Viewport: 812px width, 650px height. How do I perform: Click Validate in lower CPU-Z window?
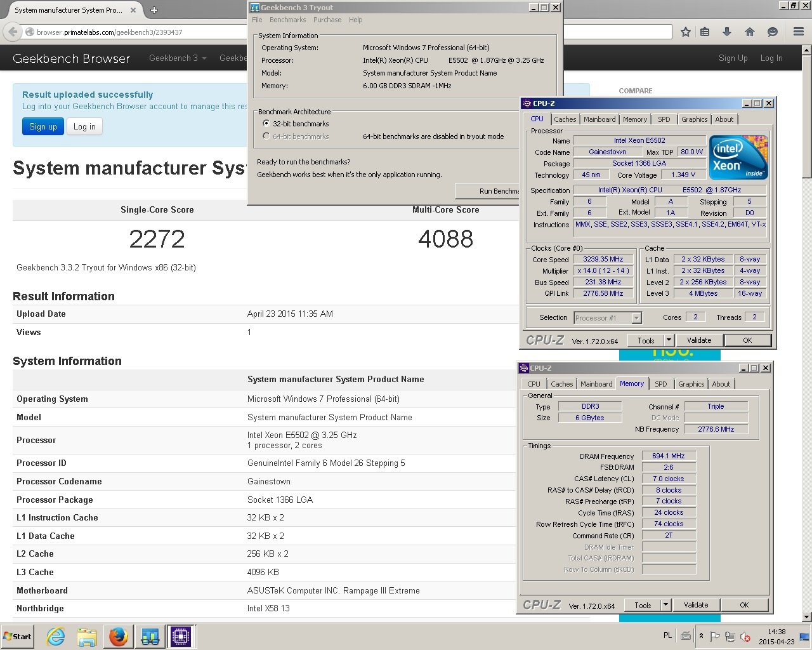(x=696, y=605)
